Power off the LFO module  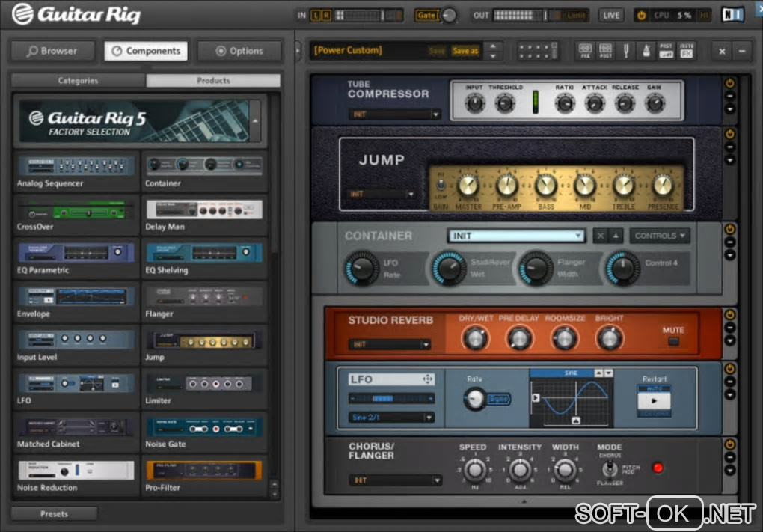[730, 368]
